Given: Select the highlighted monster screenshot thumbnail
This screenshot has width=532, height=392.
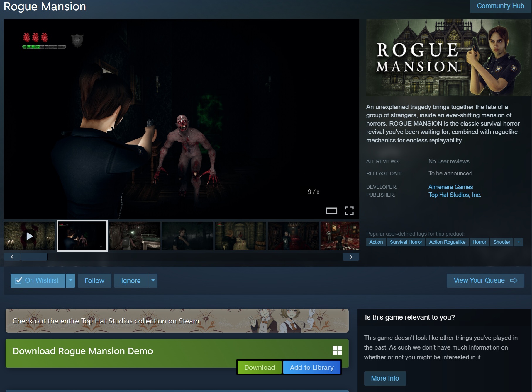Looking at the screenshot, I should coord(82,236).
